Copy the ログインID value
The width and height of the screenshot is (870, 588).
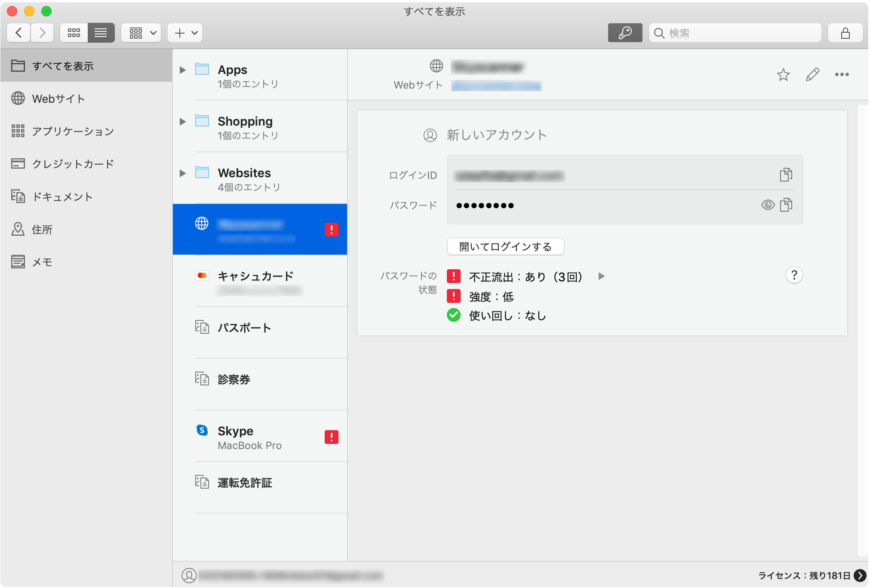tap(786, 175)
